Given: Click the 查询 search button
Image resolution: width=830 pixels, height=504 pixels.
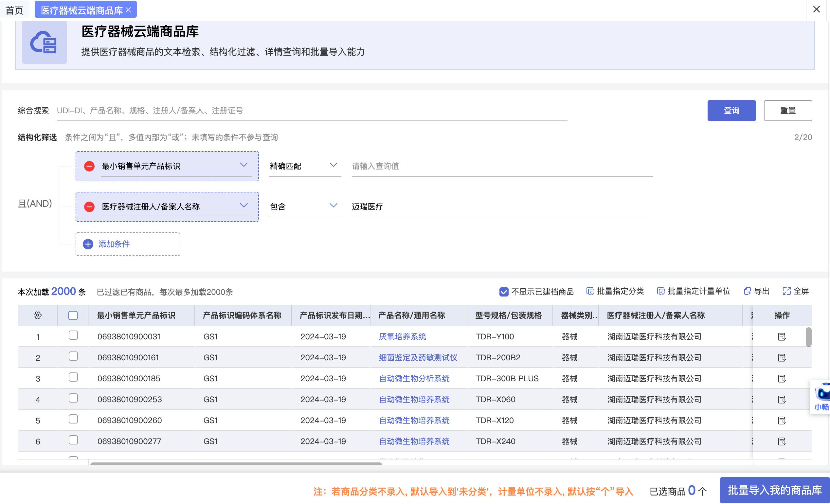Looking at the screenshot, I should point(731,111).
